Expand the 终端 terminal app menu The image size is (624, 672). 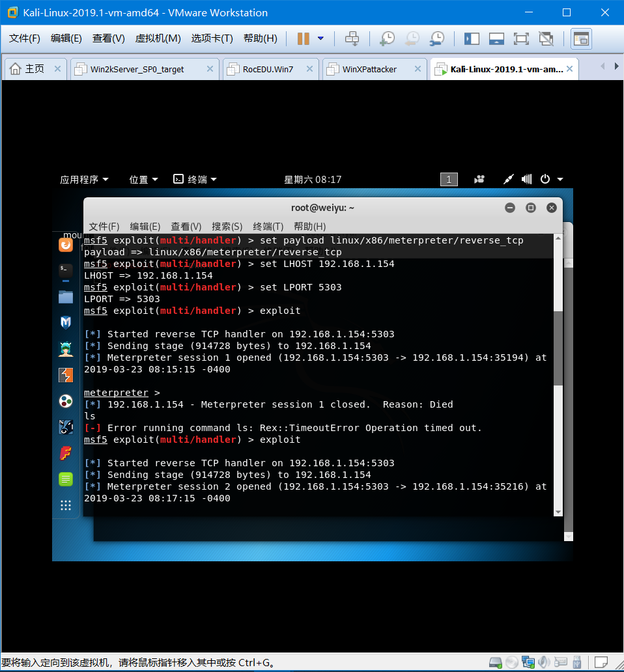pos(195,180)
